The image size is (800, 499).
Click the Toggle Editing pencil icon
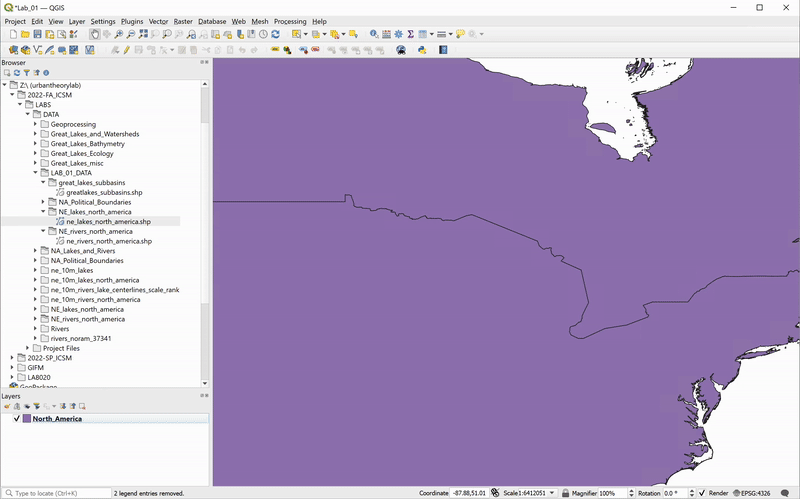pos(127,49)
